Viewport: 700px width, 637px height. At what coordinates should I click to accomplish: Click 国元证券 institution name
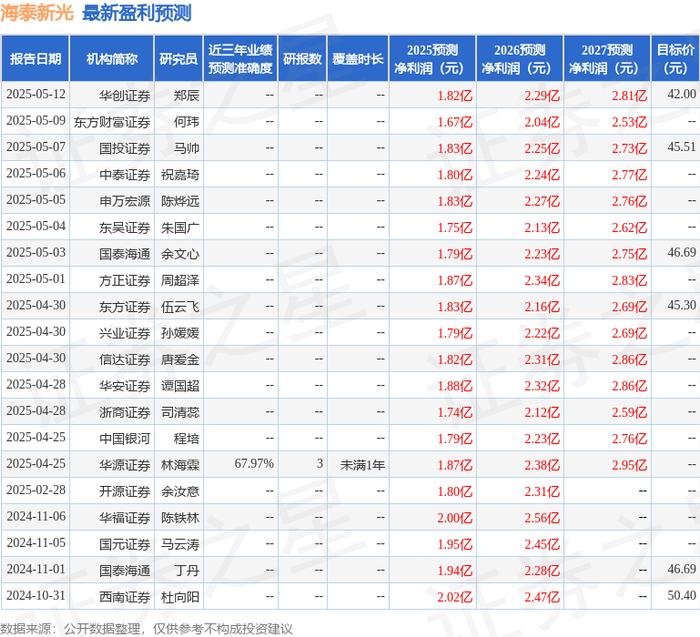125,543
